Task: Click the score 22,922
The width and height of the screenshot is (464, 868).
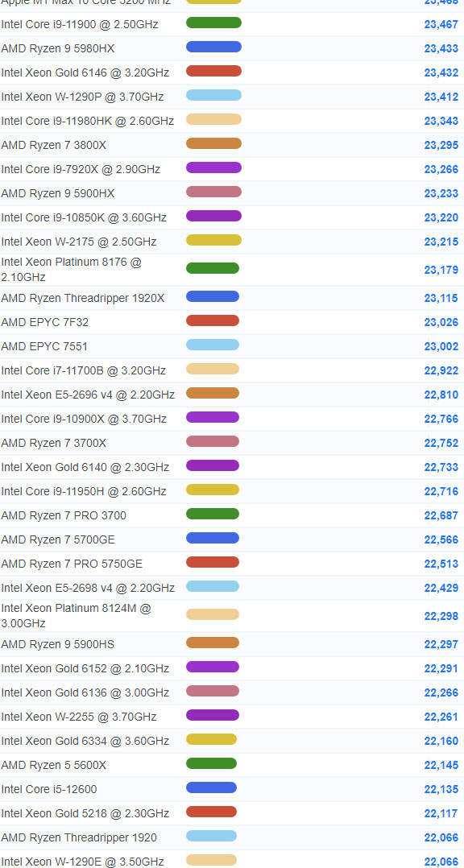Action: point(441,370)
